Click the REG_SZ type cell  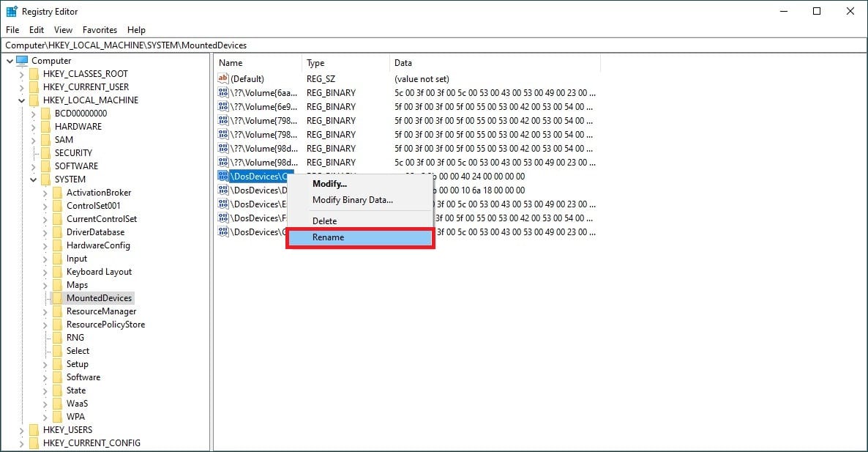(x=321, y=79)
